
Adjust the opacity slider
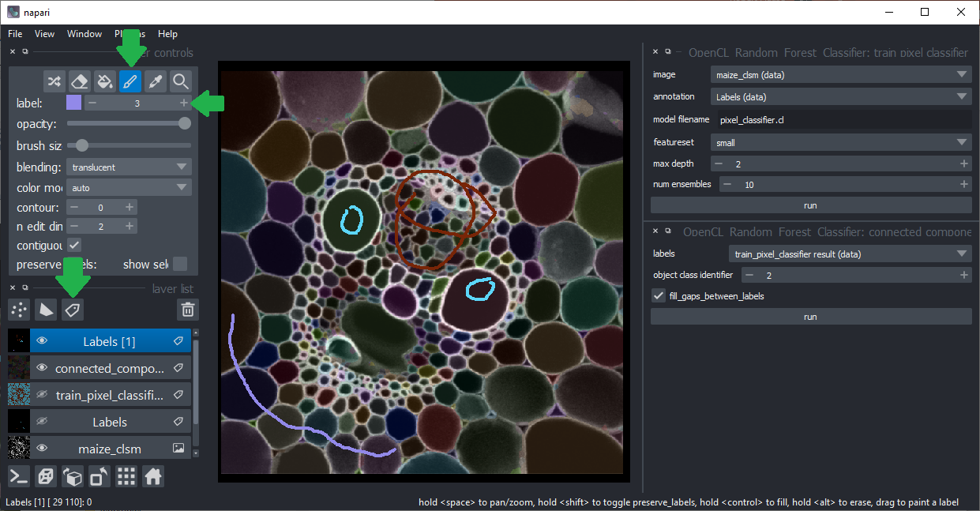click(129, 123)
